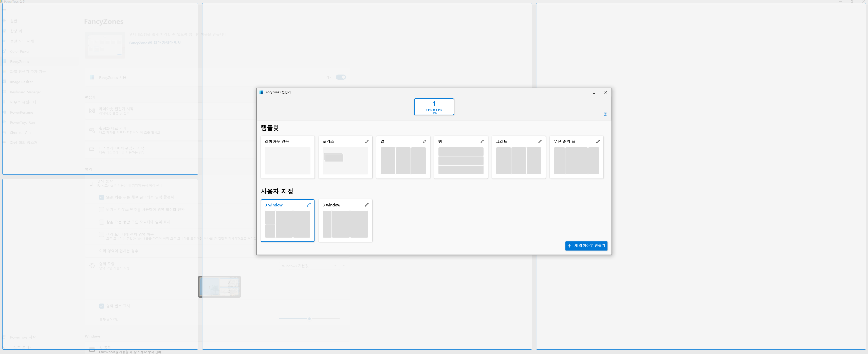The image size is (868, 355).
Task: Edit the unselected 3 window custom layout
Action: click(367, 205)
